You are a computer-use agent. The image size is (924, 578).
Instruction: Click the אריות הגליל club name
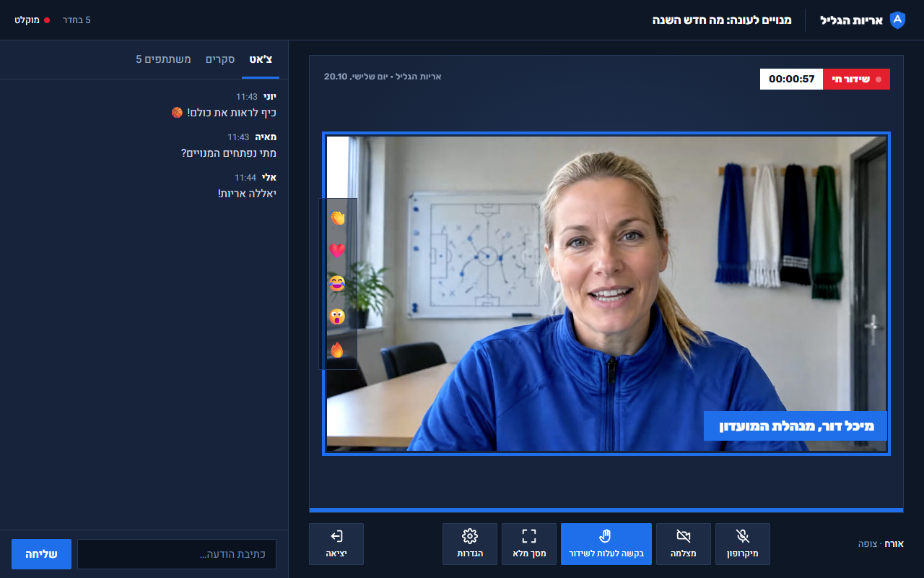click(851, 20)
